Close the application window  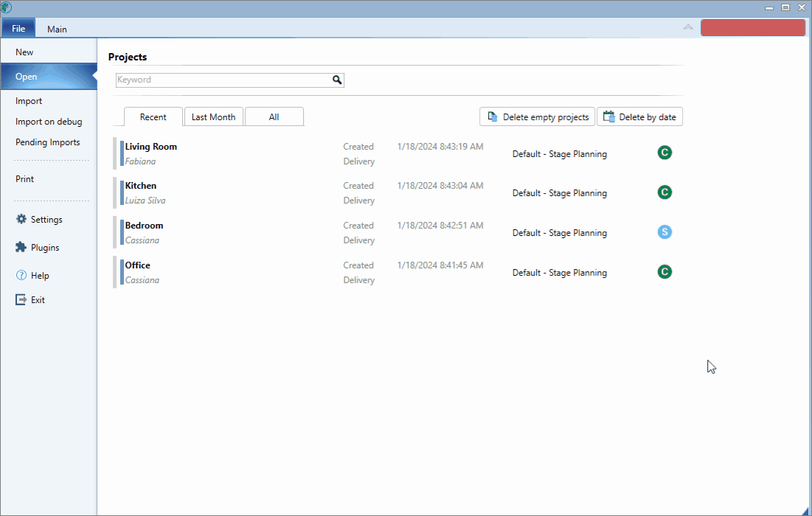coord(802,7)
